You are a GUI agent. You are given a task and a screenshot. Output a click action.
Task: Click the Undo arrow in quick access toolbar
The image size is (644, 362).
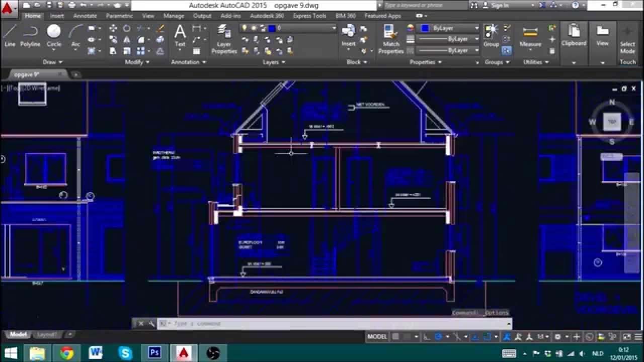click(x=84, y=5)
